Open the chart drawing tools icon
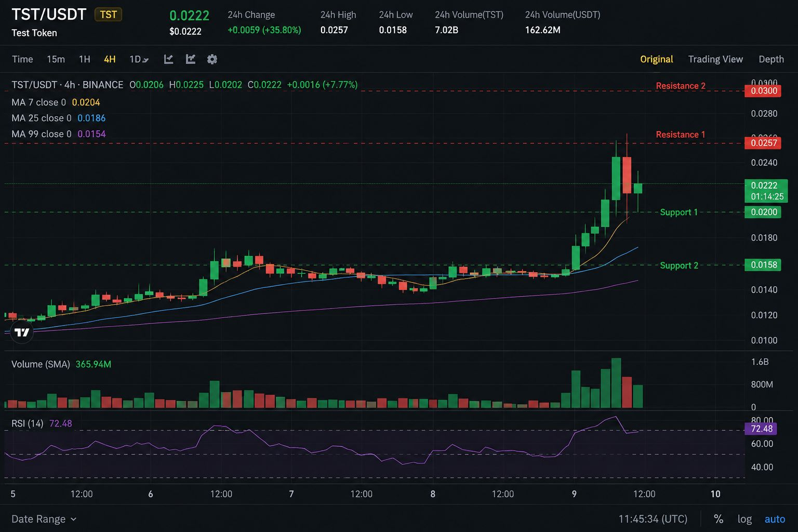 (x=168, y=59)
